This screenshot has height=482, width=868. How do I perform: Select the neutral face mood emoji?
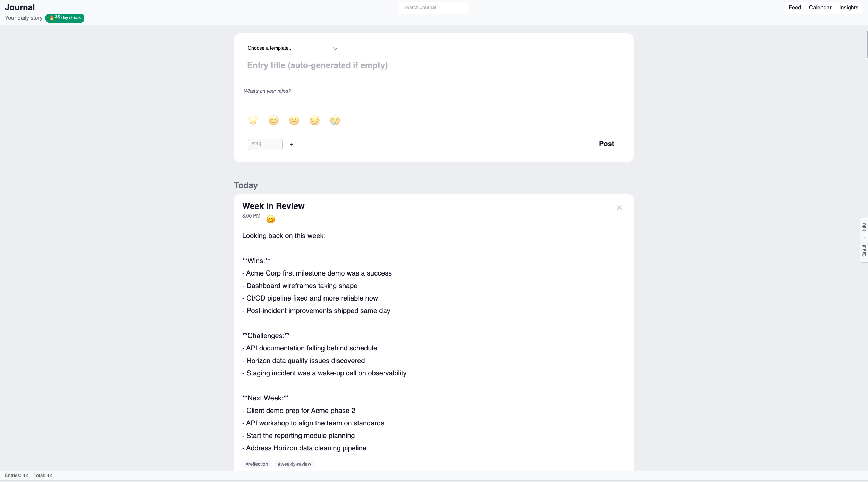coord(294,120)
